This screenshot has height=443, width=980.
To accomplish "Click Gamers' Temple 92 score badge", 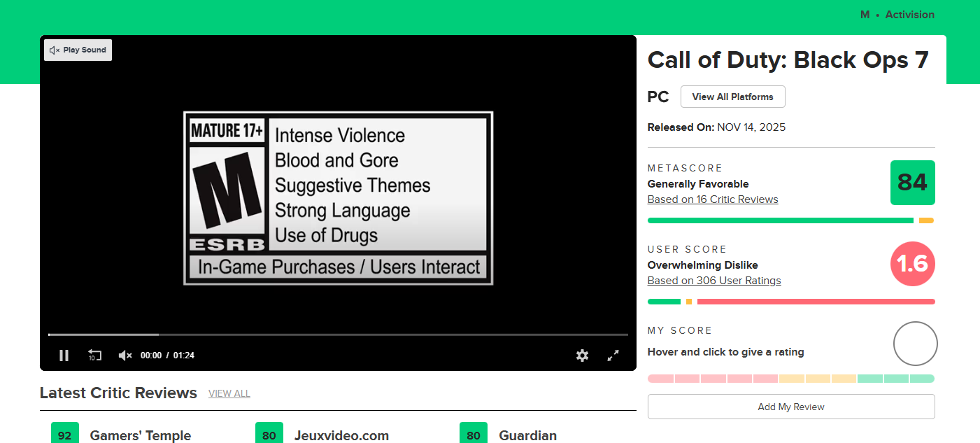I will pyautogui.click(x=65, y=433).
